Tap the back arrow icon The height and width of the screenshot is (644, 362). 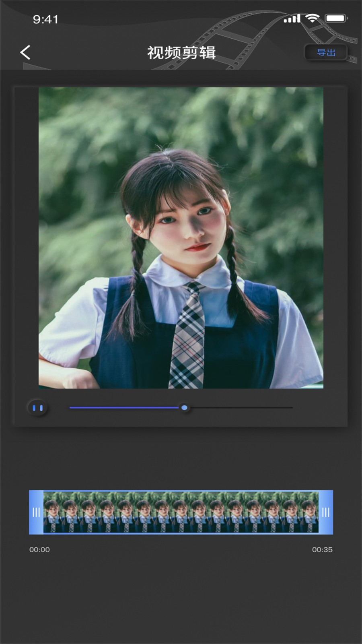(25, 52)
